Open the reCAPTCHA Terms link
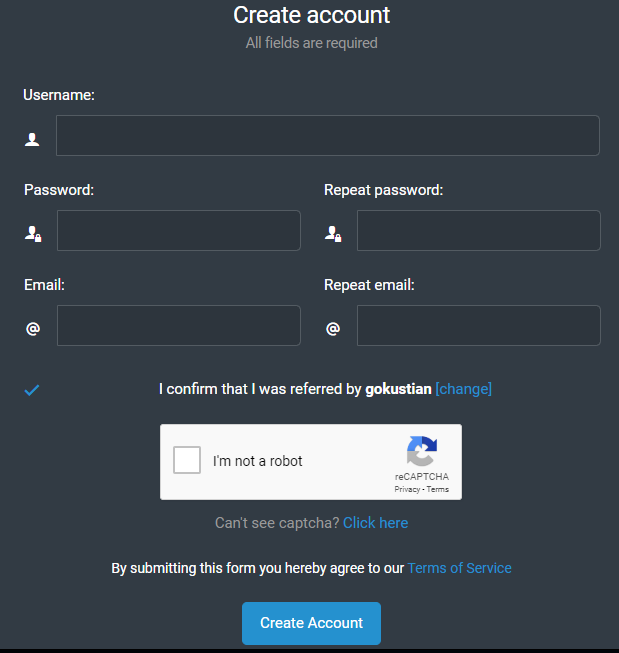The width and height of the screenshot is (619, 653). (x=437, y=489)
